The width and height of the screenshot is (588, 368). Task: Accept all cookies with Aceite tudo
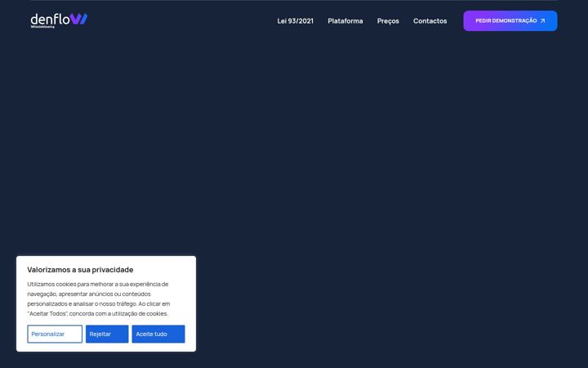158,334
